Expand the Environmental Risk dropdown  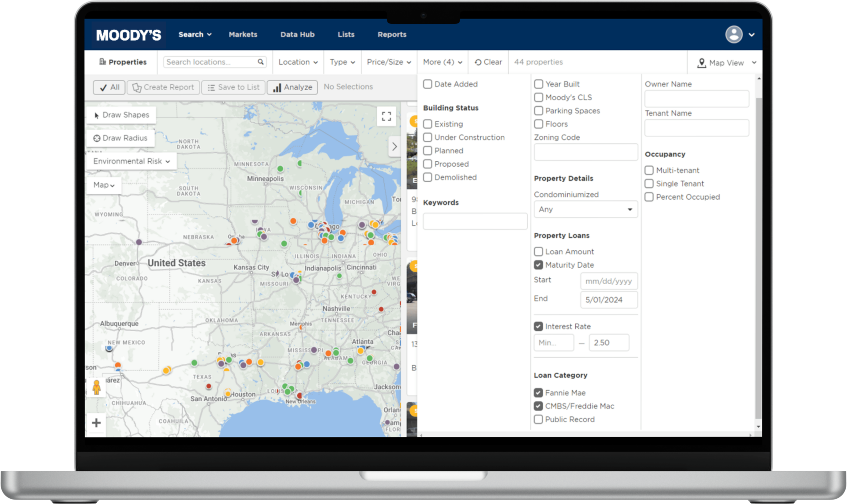click(131, 161)
